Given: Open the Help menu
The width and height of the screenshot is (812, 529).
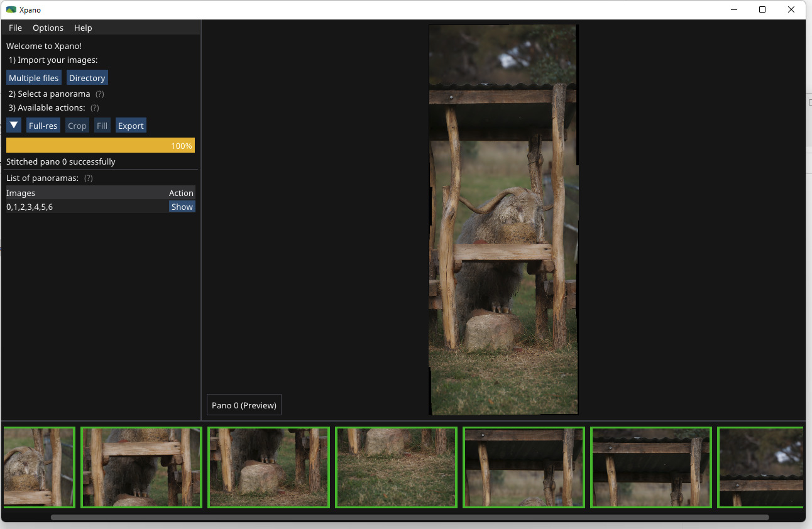Looking at the screenshot, I should pos(83,28).
